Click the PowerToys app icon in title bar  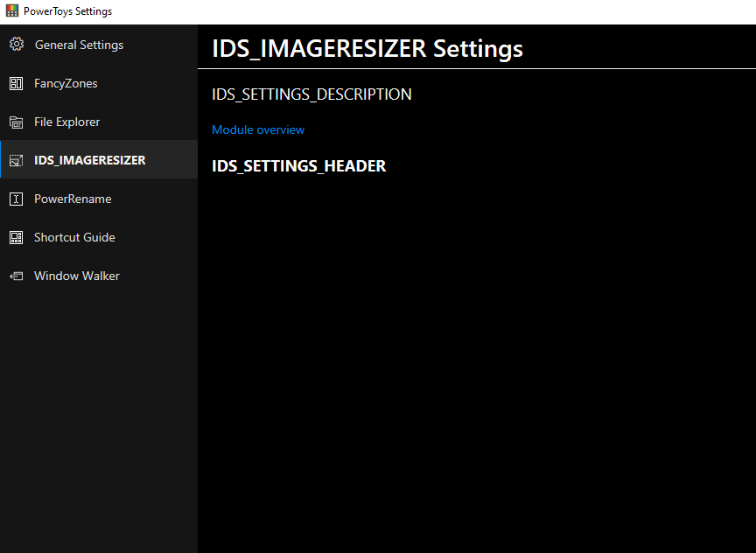tap(12, 10)
